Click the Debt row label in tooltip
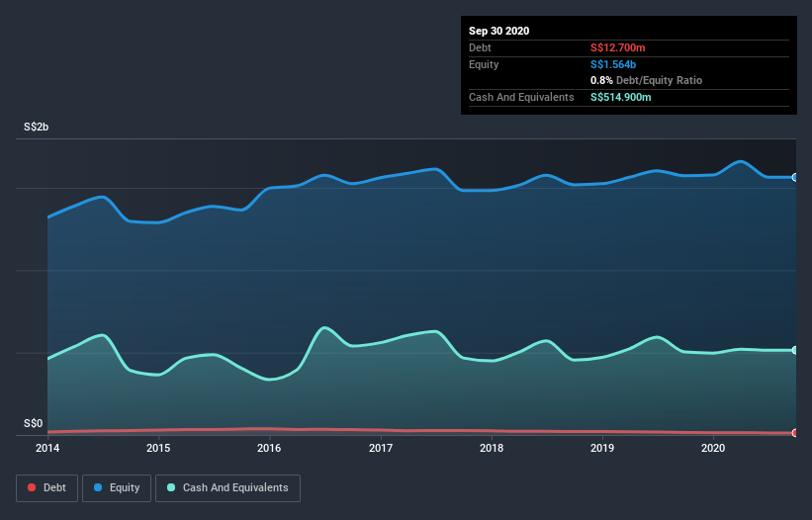Screen dimensions: 812x520 pyautogui.click(x=480, y=47)
